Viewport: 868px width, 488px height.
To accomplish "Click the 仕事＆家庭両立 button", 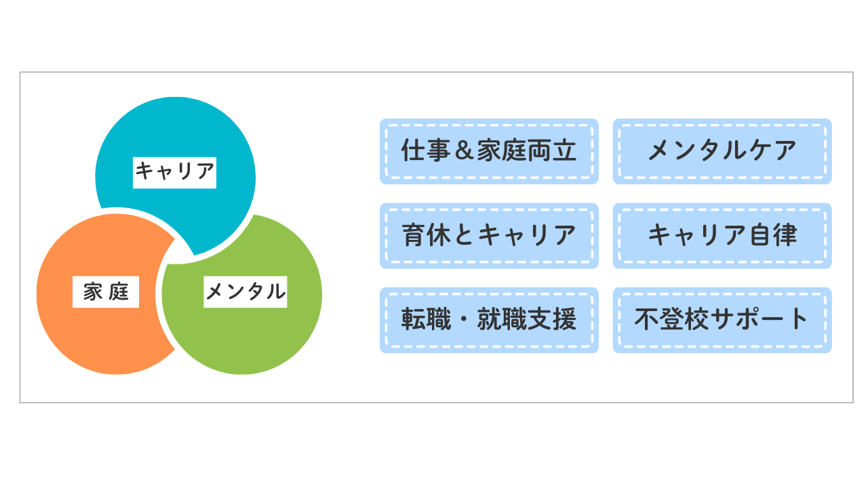I will 489,151.
